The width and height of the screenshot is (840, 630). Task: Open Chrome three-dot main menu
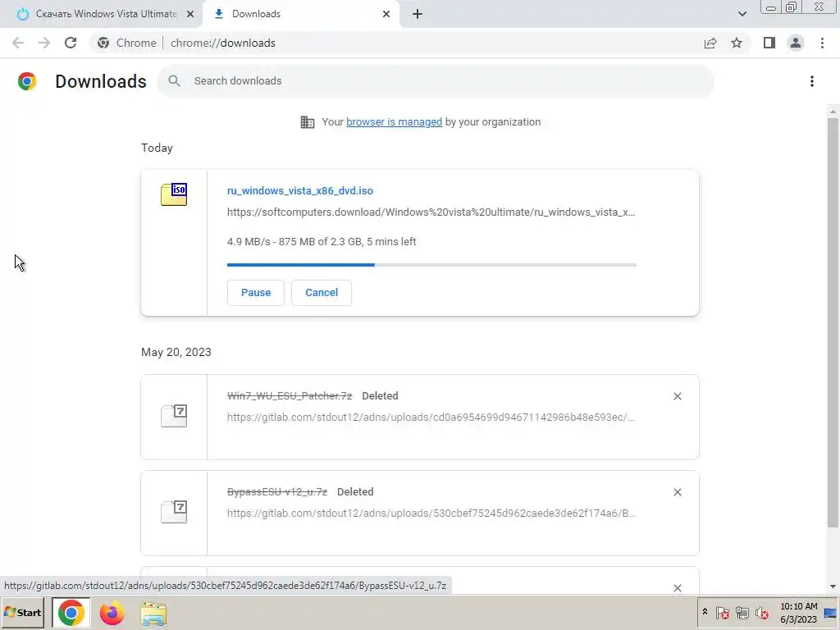pyautogui.click(x=822, y=43)
